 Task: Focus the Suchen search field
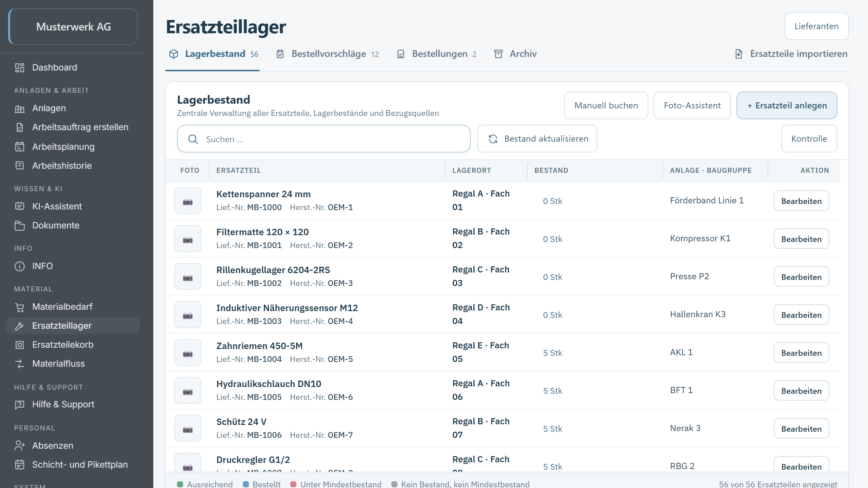click(x=324, y=139)
